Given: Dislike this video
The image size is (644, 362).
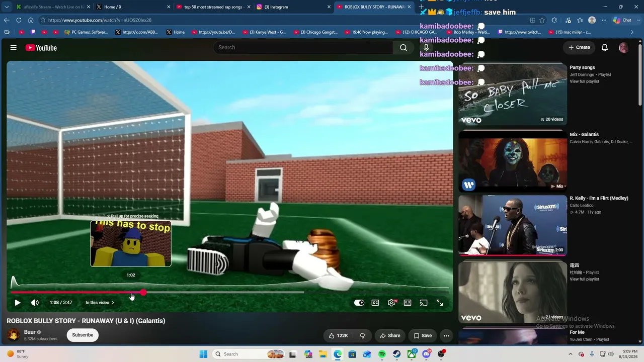Looking at the screenshot, I should 362,335.
